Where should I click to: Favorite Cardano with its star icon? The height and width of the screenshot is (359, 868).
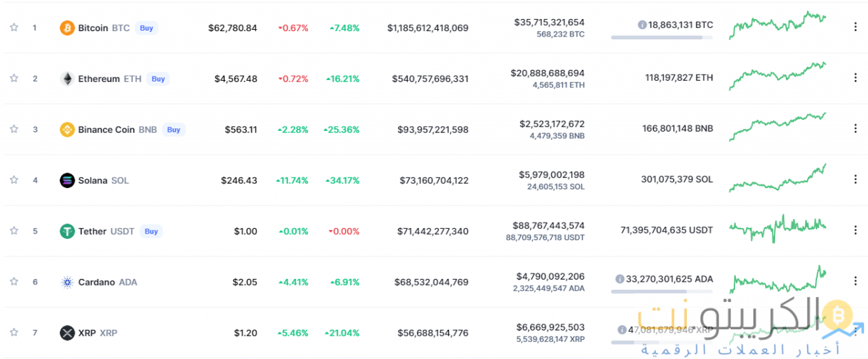pyautogui.click(x=14, y=282)
